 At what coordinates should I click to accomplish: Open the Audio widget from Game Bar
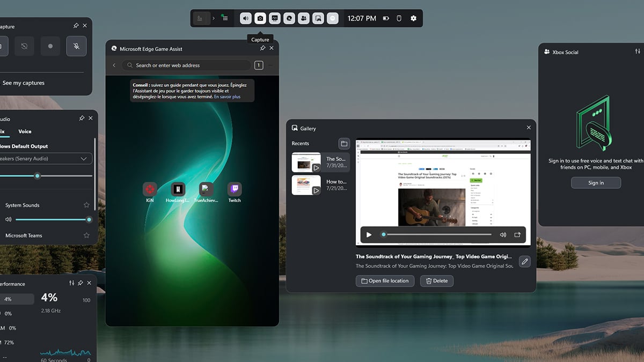[x=246, y=18]
